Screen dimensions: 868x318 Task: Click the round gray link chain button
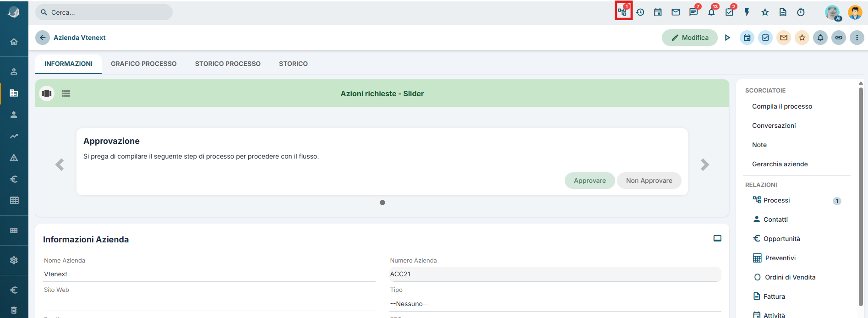[839, 38]
